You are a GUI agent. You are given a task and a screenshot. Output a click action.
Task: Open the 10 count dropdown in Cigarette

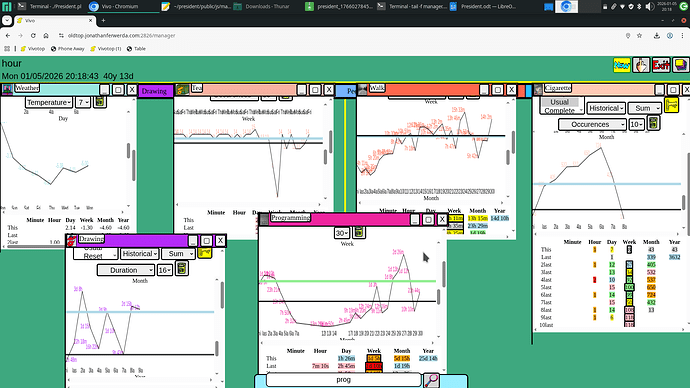636,124
